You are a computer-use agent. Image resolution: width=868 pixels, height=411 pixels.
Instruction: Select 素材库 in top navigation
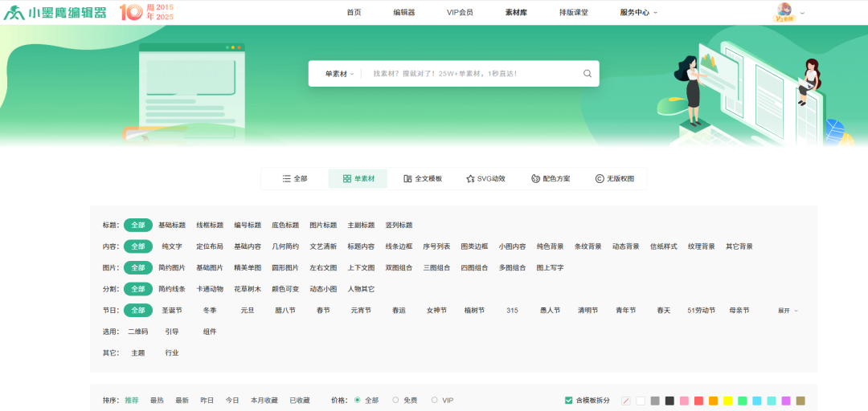click(517, 13)
